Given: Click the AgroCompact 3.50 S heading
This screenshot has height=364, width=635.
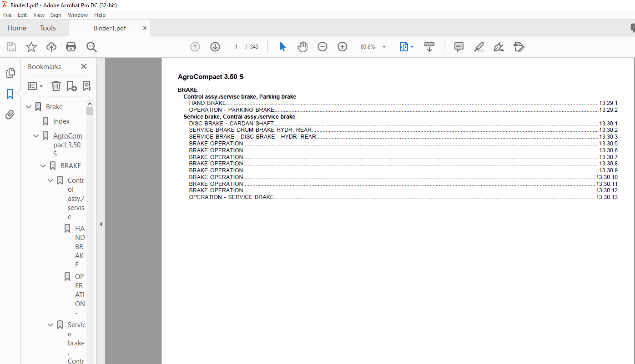Looking at the screenshot, I should click(x=211, y=77).
